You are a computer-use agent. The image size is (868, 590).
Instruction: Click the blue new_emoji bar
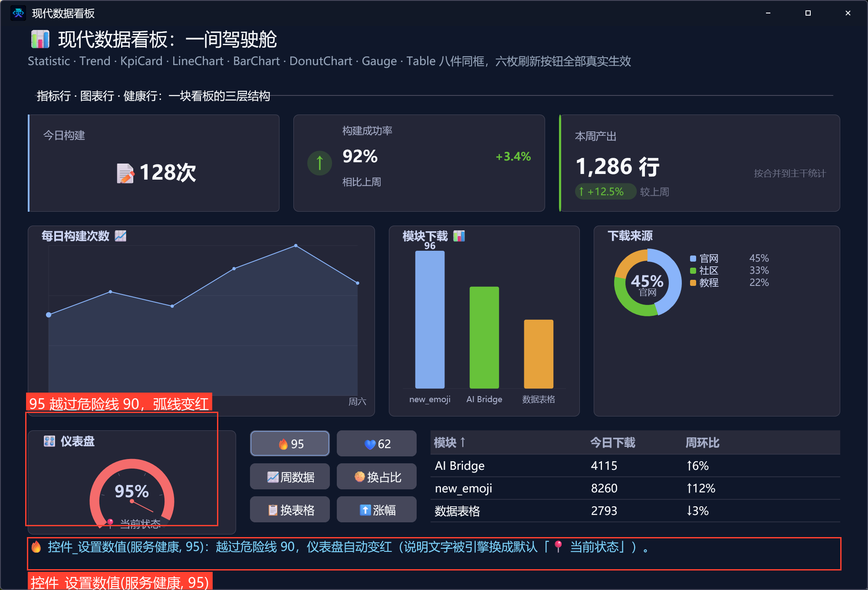tap(430, 320)
